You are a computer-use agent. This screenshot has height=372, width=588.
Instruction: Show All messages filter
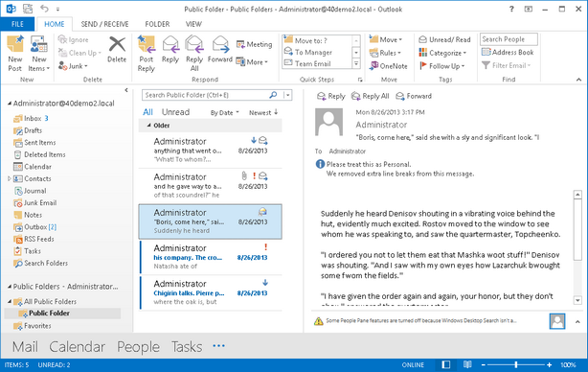(147, 112)
